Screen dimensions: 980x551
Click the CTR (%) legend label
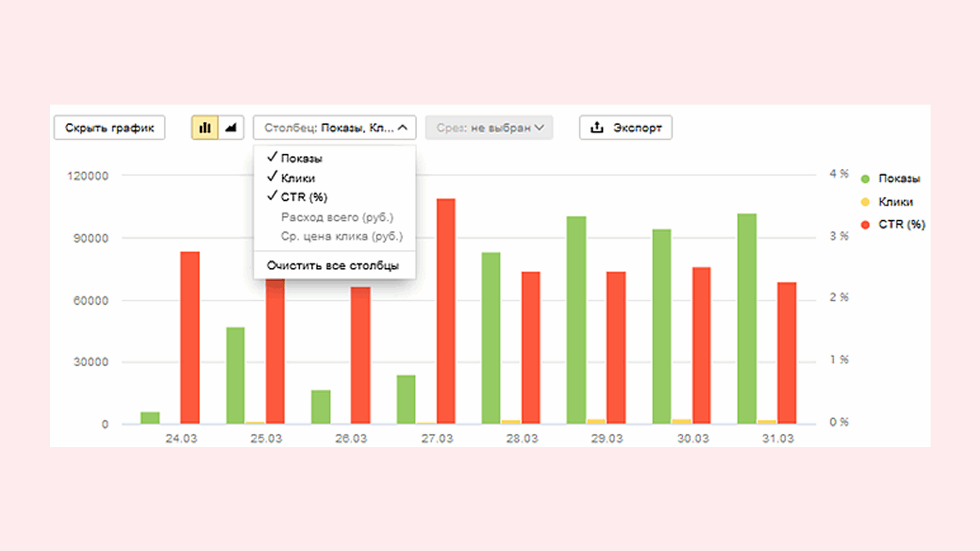902,224
